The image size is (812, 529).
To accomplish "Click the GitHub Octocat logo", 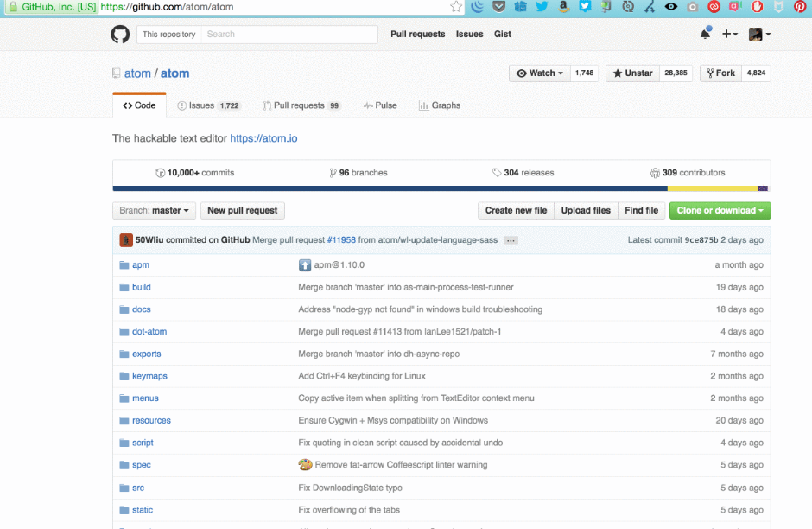I will pos(120,35).
